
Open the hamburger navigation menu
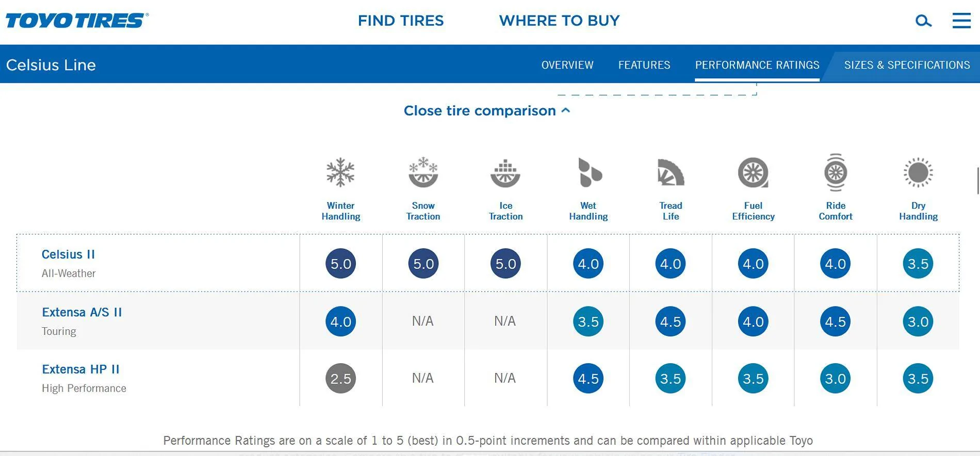pos(961,21)
